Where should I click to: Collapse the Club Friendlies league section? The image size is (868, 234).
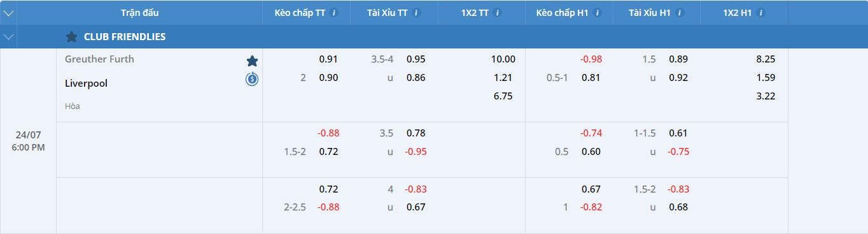pos(8,37)
